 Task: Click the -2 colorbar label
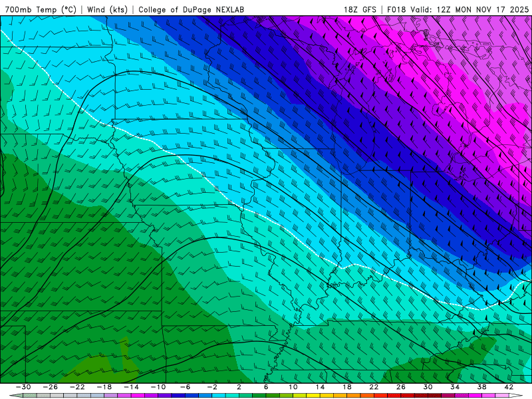(212, 387)
